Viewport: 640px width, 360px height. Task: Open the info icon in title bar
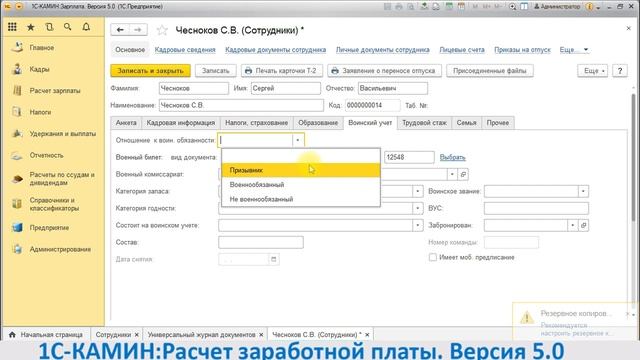tap(589, 7)
